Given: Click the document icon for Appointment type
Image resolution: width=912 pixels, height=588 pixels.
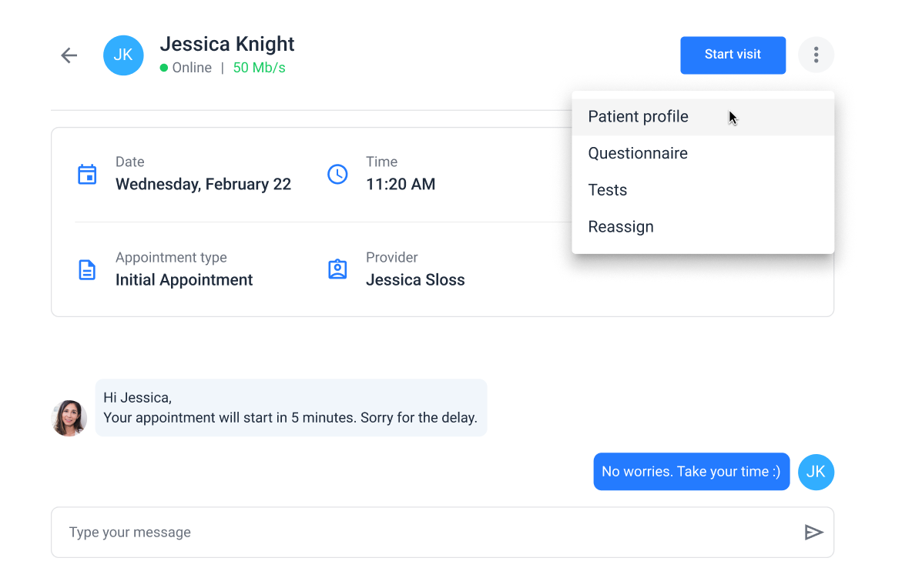Looking at the screenshot, I should point(87,270).
